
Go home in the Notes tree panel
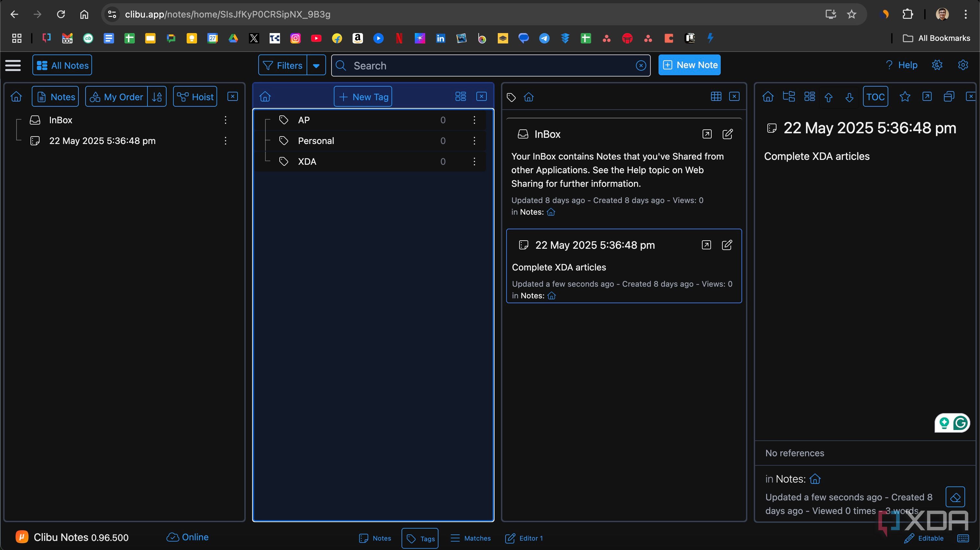tap(16, 97)
